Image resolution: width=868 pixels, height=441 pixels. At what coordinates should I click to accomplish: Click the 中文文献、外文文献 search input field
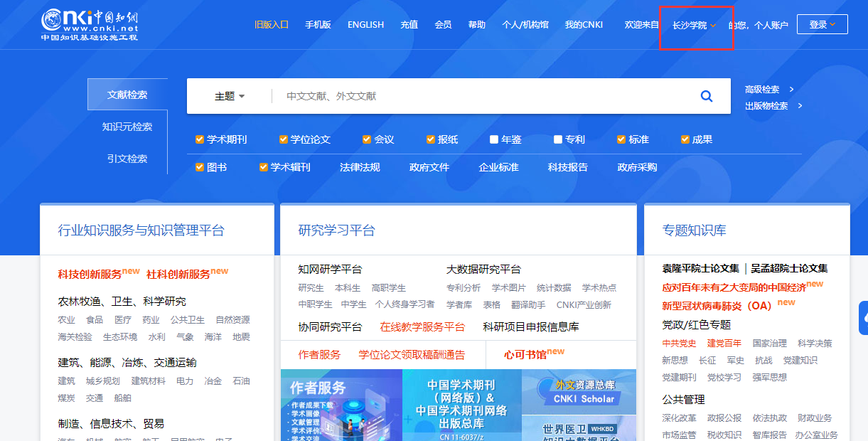pyautogui.click(x=483, y=96)
